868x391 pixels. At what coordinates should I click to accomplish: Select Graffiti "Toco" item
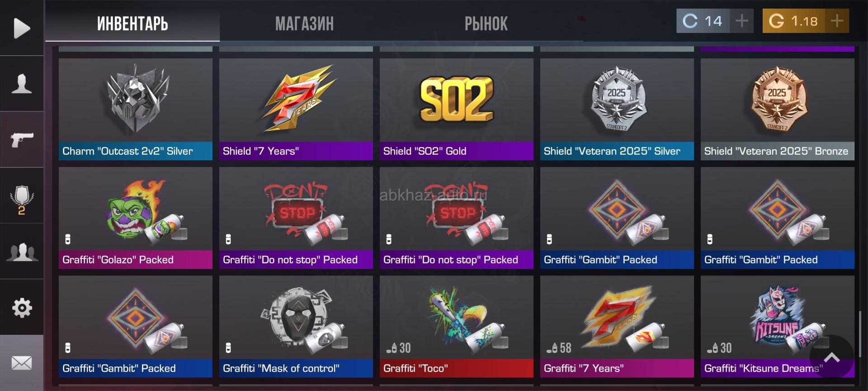pos(457,326)
